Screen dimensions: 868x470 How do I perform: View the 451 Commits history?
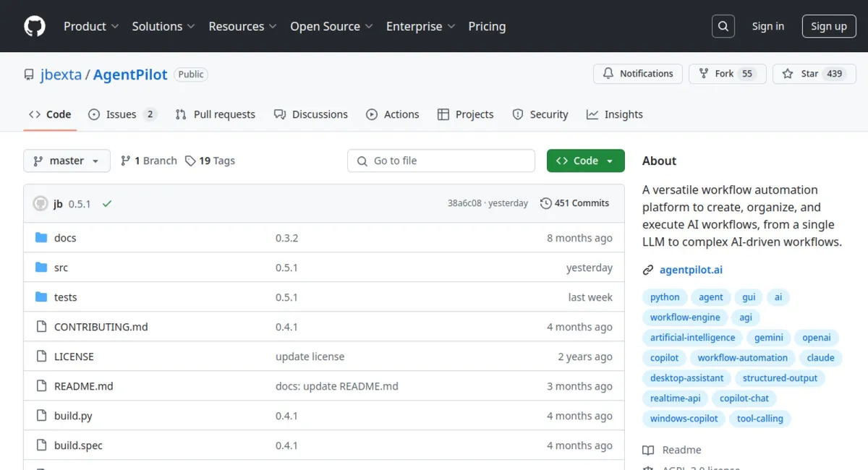click(x=575, y=203)
